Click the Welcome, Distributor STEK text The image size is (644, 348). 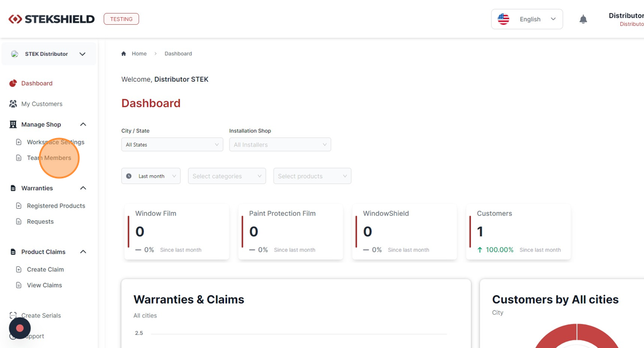point(164,79)
